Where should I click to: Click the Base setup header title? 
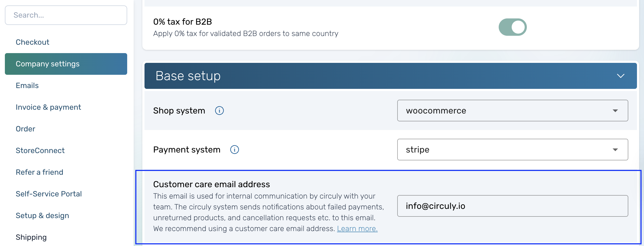(x=188, y=76)
